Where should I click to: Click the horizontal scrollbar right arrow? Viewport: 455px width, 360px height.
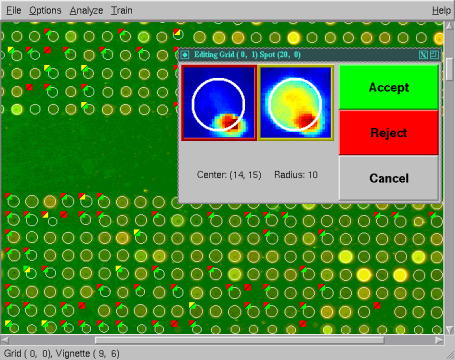[439, 340]
